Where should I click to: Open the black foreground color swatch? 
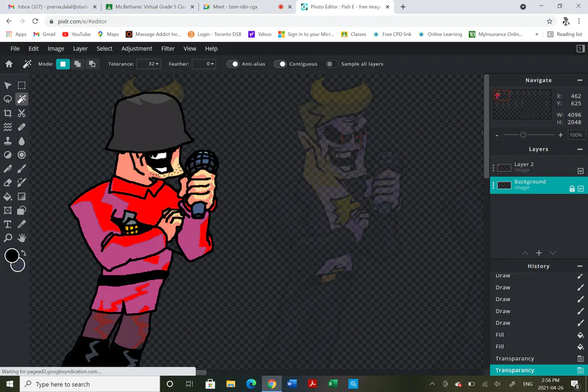click(x=11, y=255)
